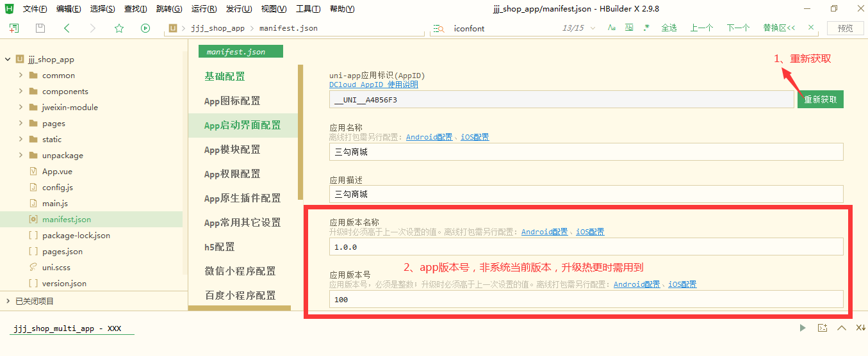Open the 运行(R) menu
Image resolution: width=868 pixels, height=356 pixels.
click(204, 9)
